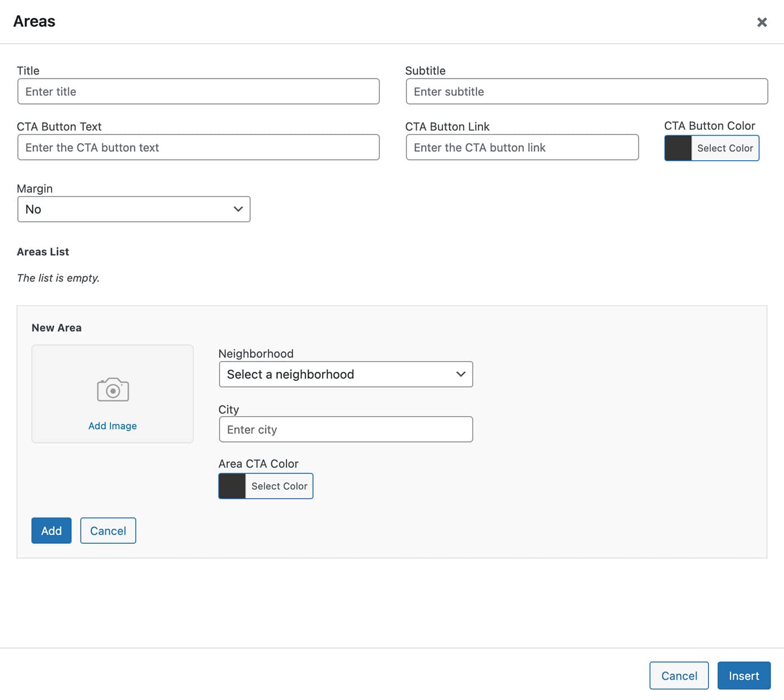The height and width of the screenshot is (700, 784).
Task: Click the camera icon in the image placeholder
Action: 113,390
